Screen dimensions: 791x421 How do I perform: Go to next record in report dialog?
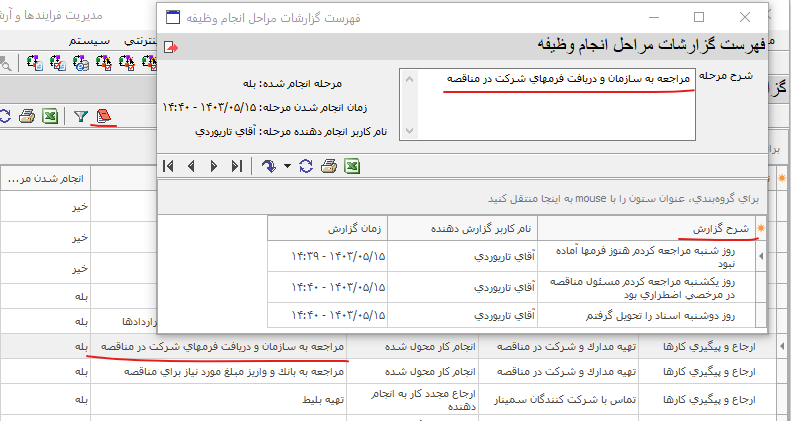tap(213, 166)
